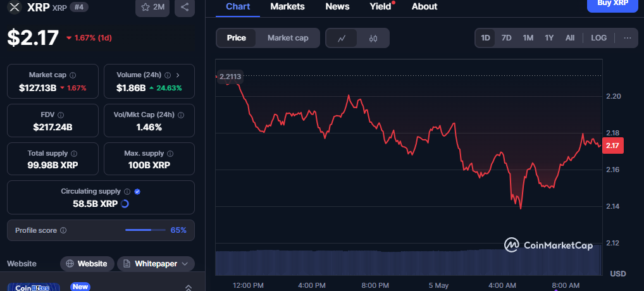Add XRP to watchlist star button

(152, 7)
